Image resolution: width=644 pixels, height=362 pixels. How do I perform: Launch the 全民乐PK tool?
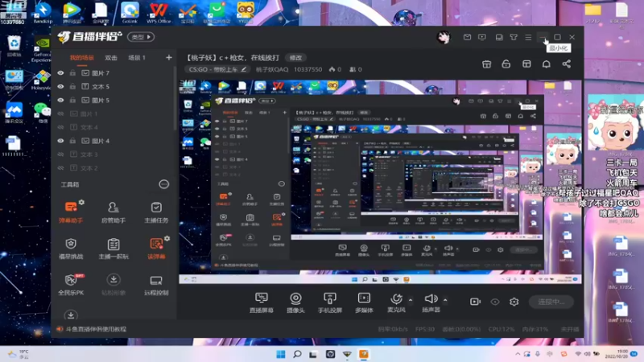coord(71,284)
